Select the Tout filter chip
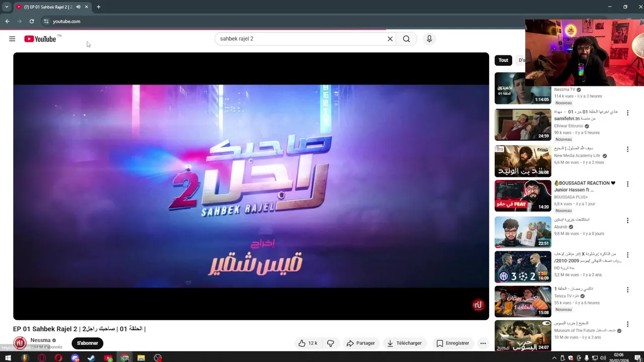 (503, 60)
